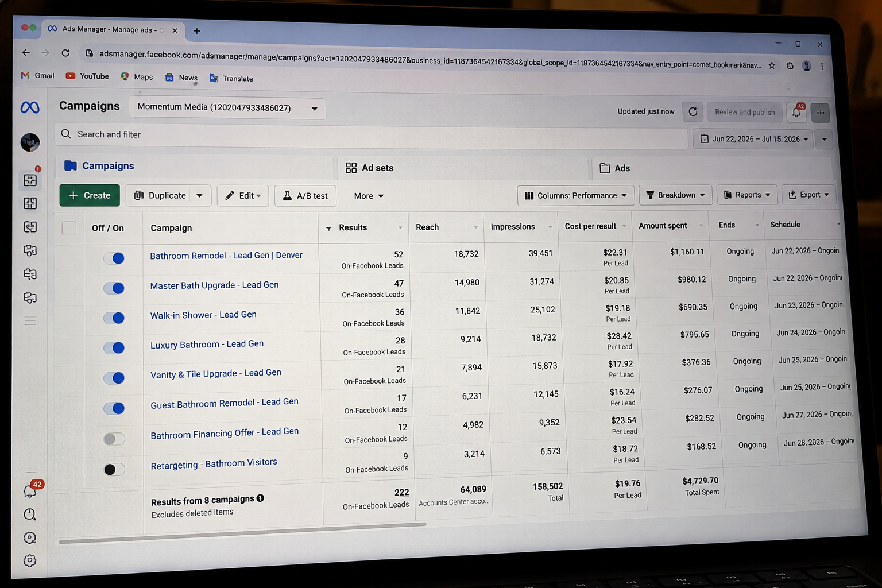Viewport: 882px width, 588px height.
Task: Toggle off Master Bath Upgrade campaign
Action: [114, 288]
